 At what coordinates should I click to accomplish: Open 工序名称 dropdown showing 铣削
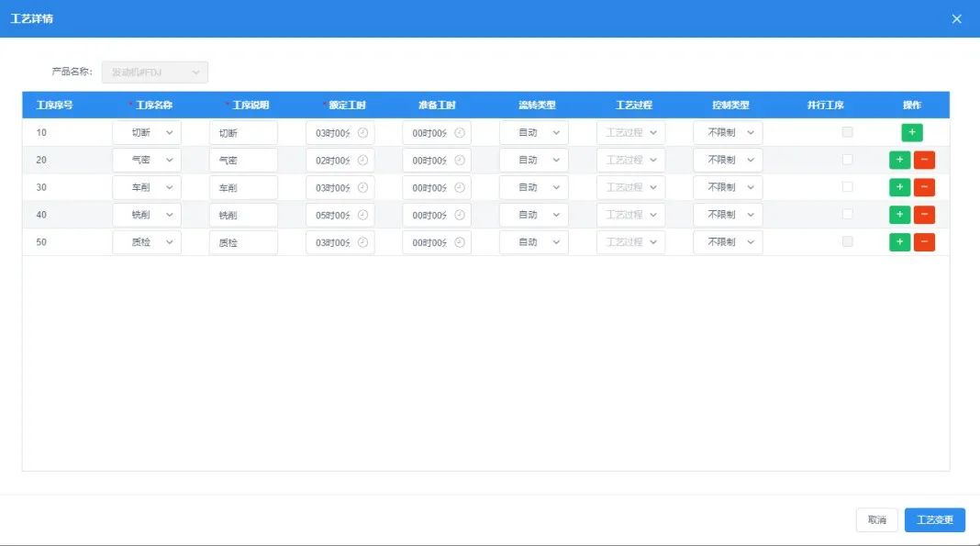click(147, 215)
